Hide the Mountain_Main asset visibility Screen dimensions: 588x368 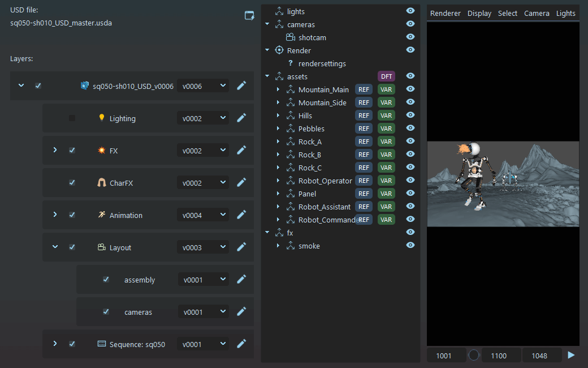pyautogui.click(x=410, y=89)
